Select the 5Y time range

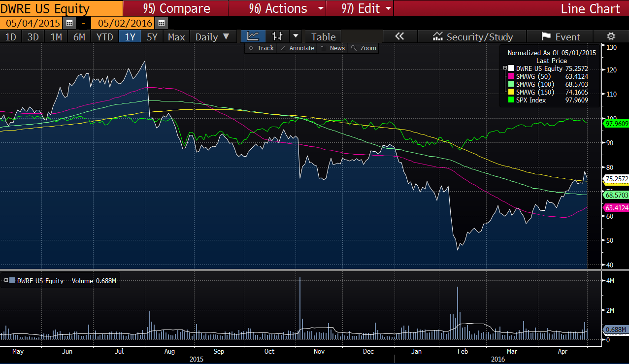pos(152,36)
